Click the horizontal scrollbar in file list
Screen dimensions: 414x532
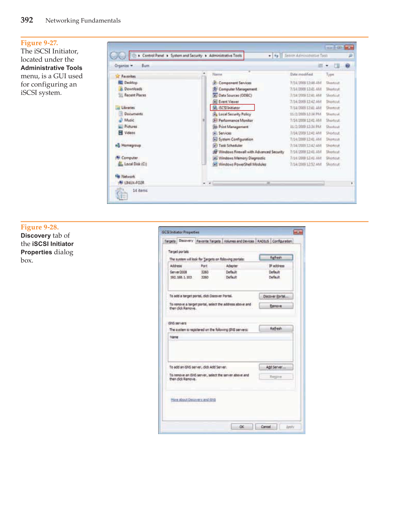click(268, 183)
